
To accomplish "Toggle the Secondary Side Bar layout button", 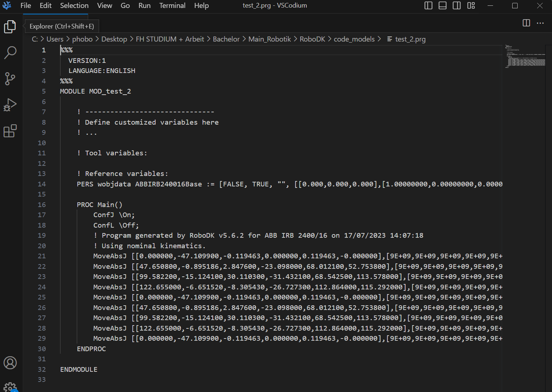I will (457, 6).
